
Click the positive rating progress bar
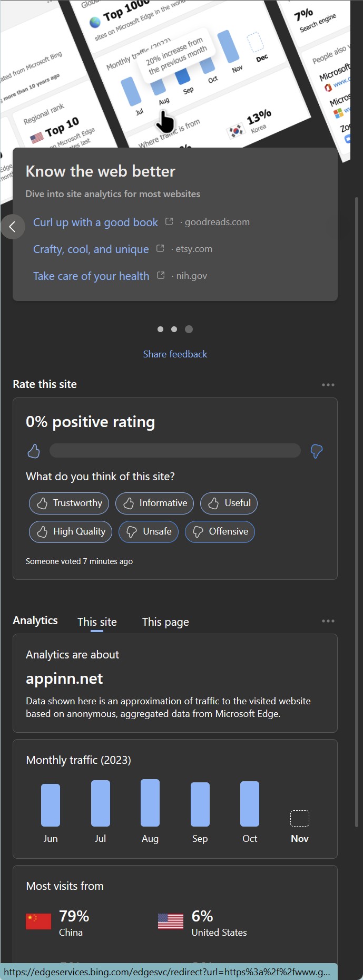point(175,451)
